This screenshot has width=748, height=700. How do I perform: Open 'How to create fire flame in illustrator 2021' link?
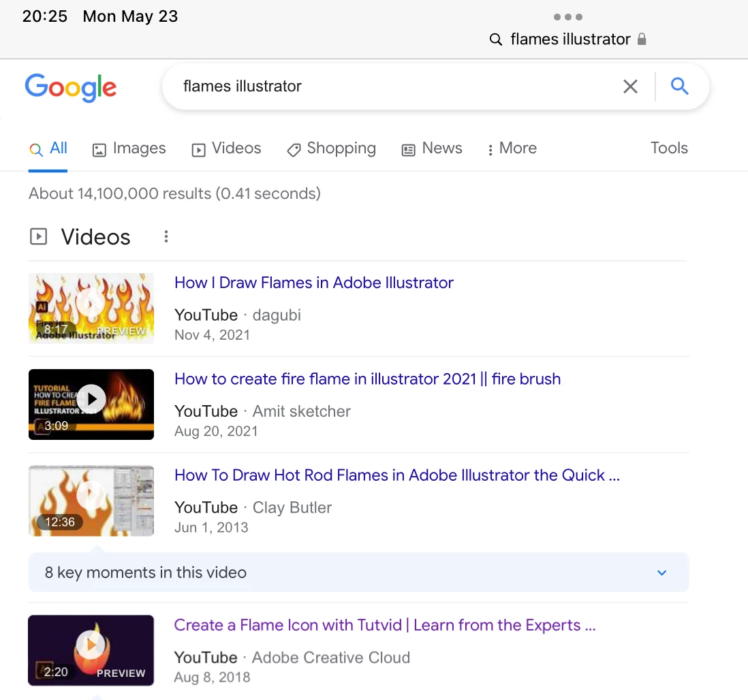[367, 379]
